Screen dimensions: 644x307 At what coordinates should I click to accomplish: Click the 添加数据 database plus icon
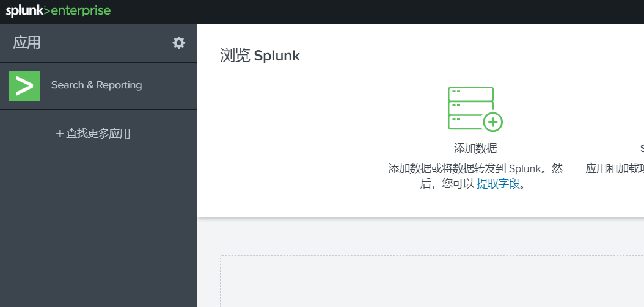[x=475, y=109]
